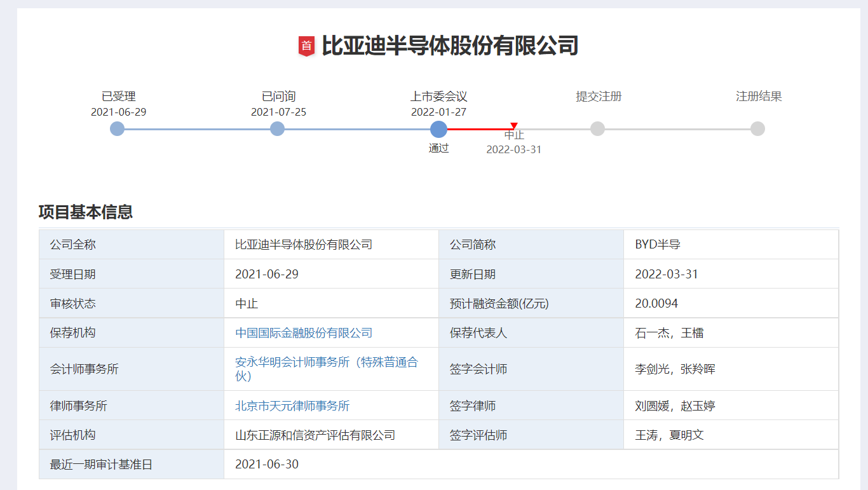Click the 20.0094 financing amount value

pos(656,304)
